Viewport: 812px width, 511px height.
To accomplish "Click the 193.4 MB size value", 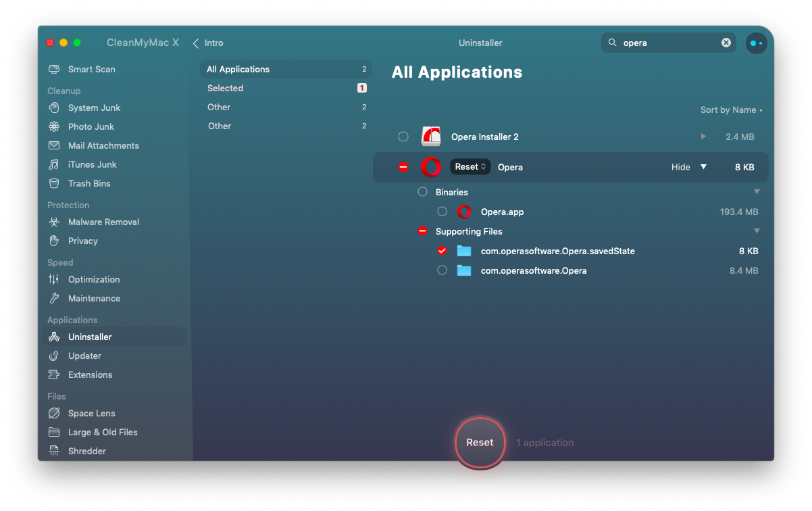I will [739, 212].
